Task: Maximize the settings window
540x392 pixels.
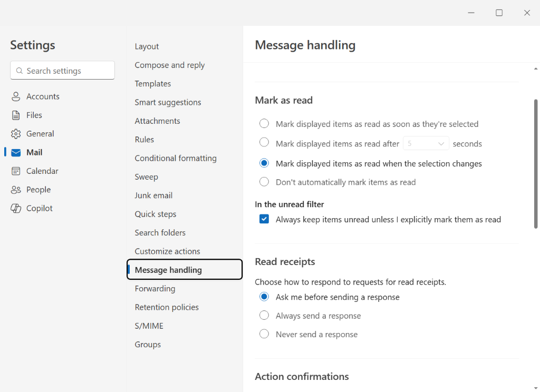Action: tap(499, 13)
